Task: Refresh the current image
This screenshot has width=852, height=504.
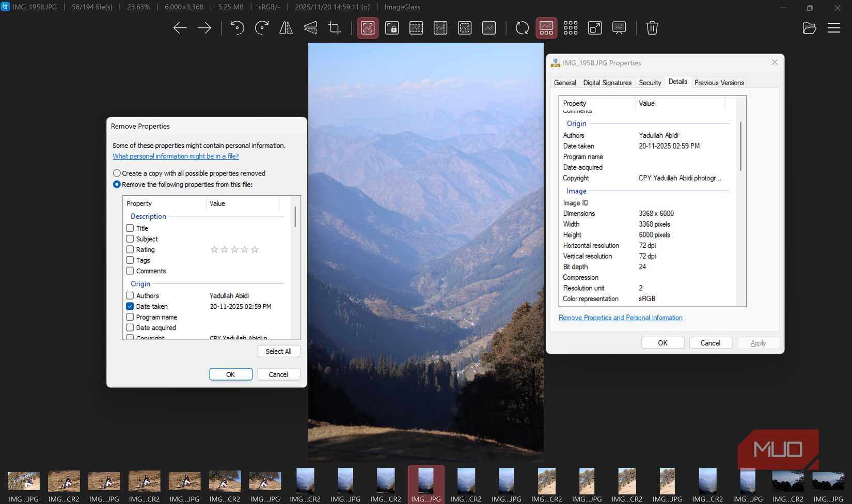Action: click(522, 28)
